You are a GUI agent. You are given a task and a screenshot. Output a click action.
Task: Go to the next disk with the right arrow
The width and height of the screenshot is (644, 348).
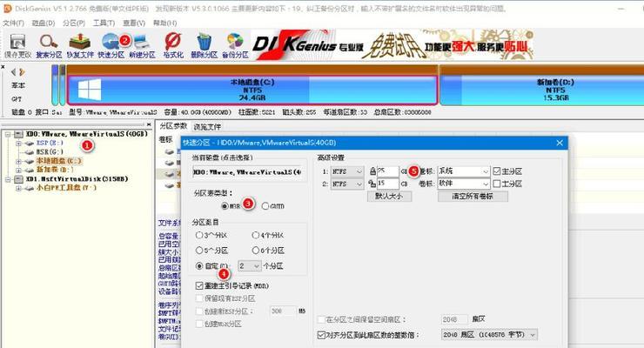(22, 72)
